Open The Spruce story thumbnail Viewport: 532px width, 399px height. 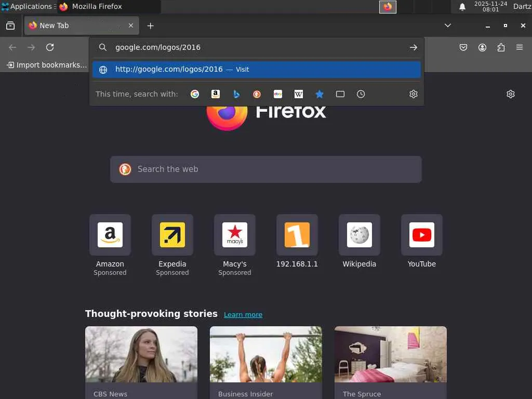[391, 354]
